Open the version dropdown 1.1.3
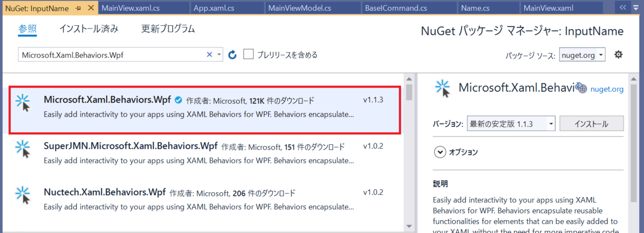644x233 pixels. pos(511,123)
